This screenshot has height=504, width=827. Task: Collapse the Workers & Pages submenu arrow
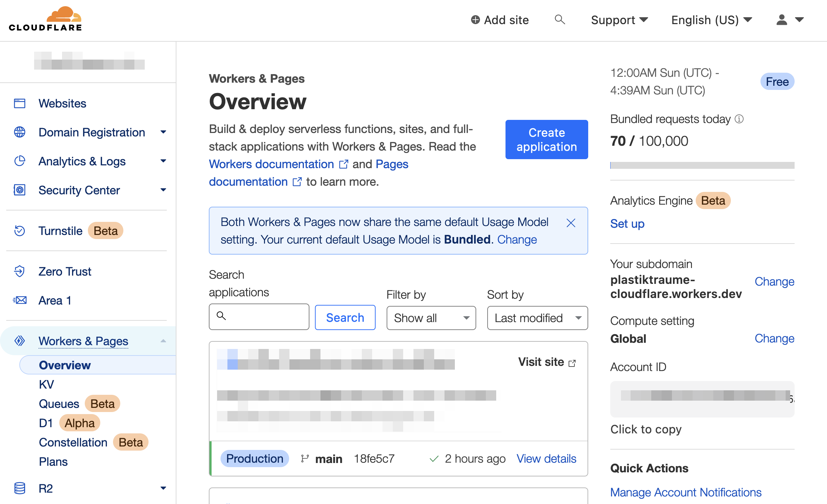[163, 341]
